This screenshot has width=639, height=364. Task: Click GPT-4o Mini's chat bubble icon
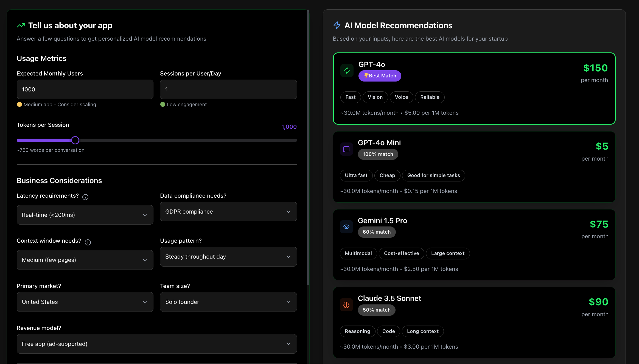coord(346,149)
